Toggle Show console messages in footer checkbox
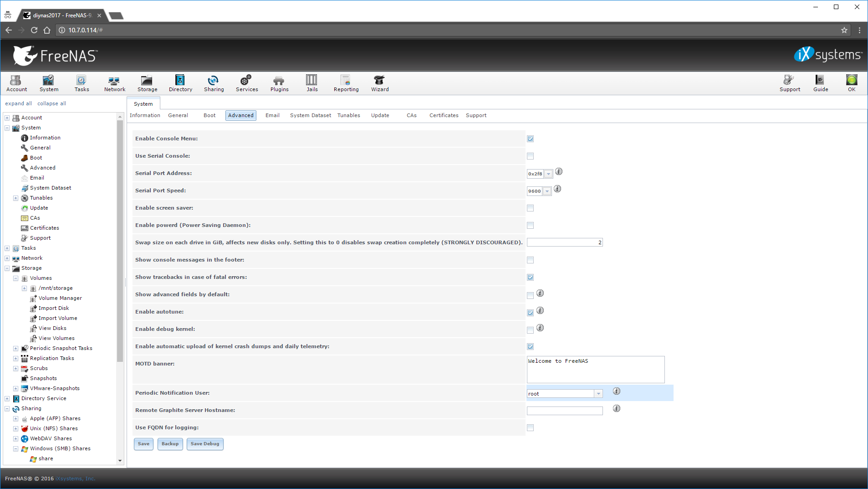The width and height of the screenshot is (868, 489). [530, 260]
